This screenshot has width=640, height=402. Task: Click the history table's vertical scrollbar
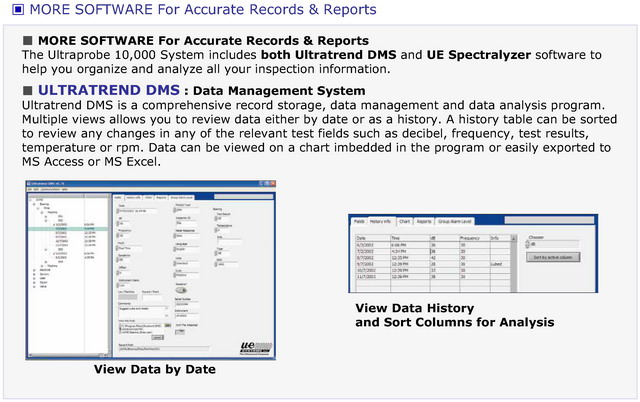point(513,262)
